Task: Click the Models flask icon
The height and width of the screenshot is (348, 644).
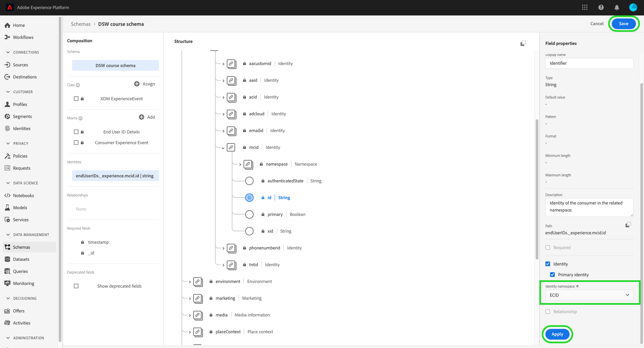Action: coord(7,208)
